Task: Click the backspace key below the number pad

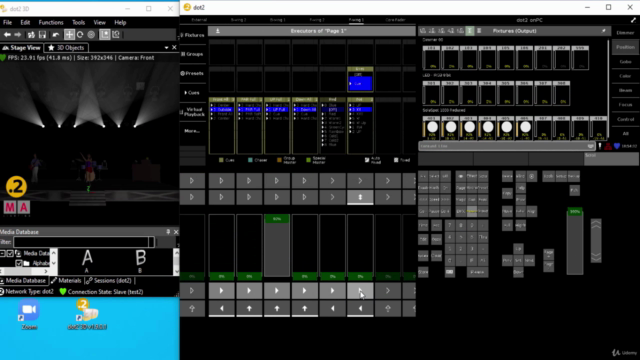Action: click(x=449, y=272)
